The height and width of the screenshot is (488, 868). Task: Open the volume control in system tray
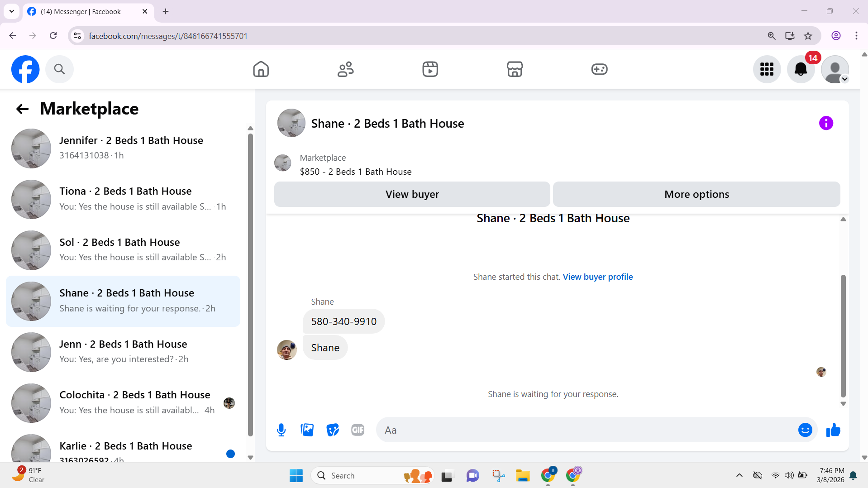coord(789,475)
